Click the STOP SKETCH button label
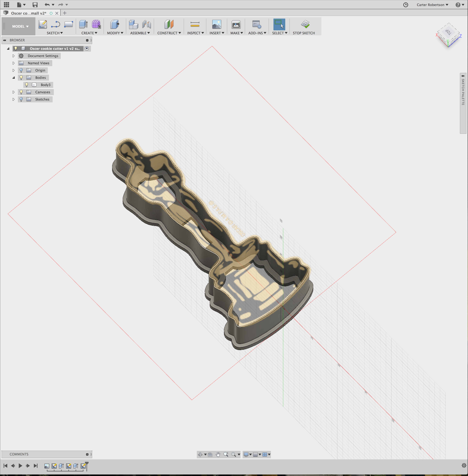The height and width of the screenshot is (476, 468). 304,33
